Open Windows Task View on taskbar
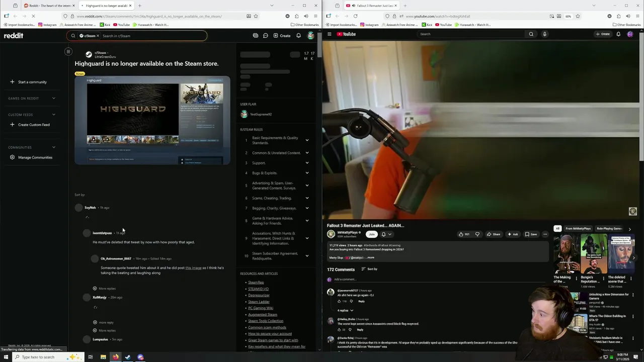The height and width of the screenshot is (362, 644). (91, 357)
